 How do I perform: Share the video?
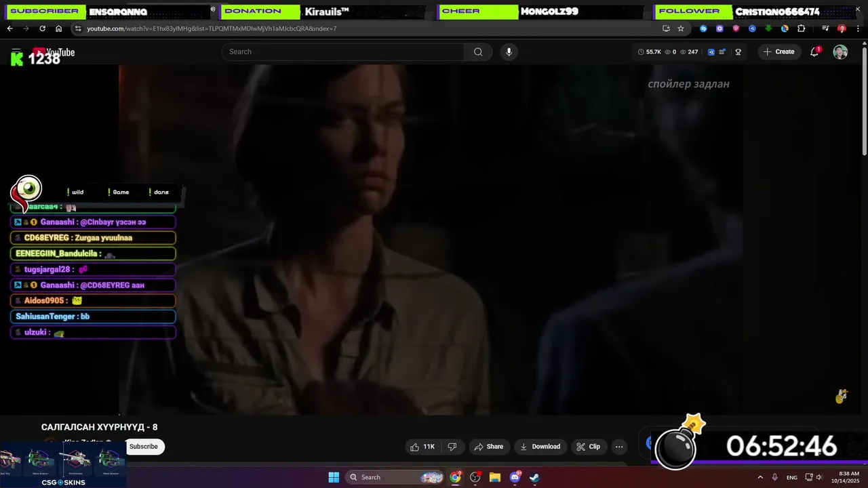[x=489, y=447]
